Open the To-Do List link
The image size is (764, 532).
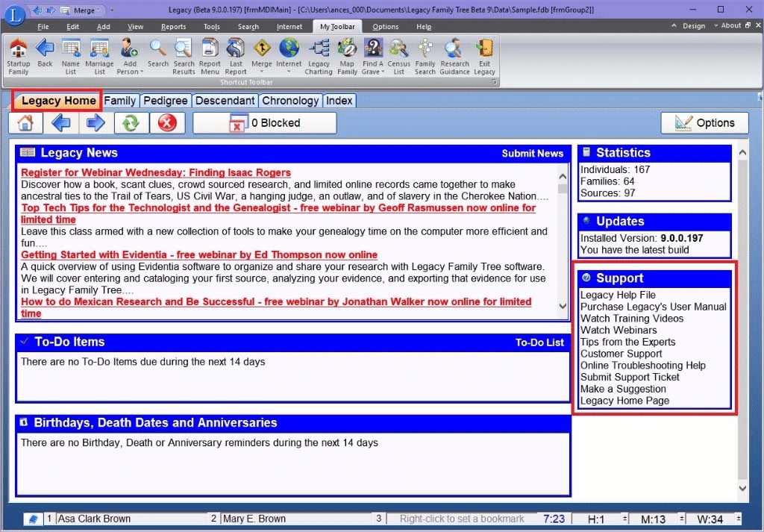pos(539,342)
